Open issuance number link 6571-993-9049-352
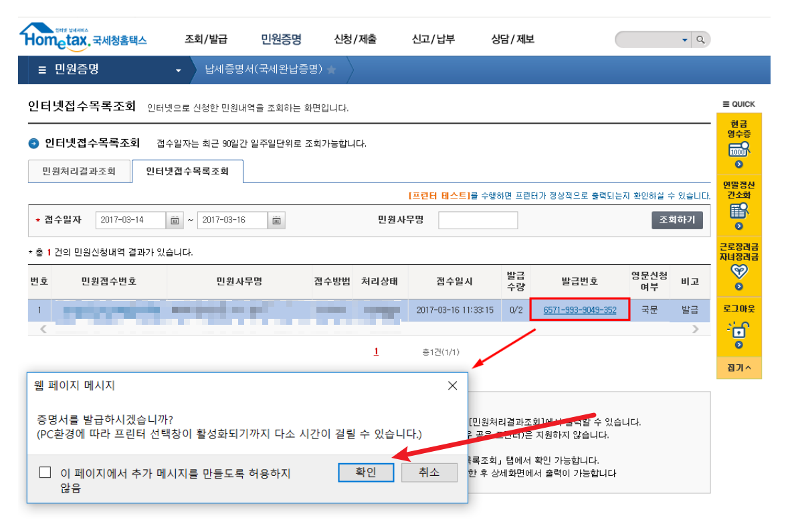Image resolution: width=800 pixels, height=532 pixels. tap(578, 309)
